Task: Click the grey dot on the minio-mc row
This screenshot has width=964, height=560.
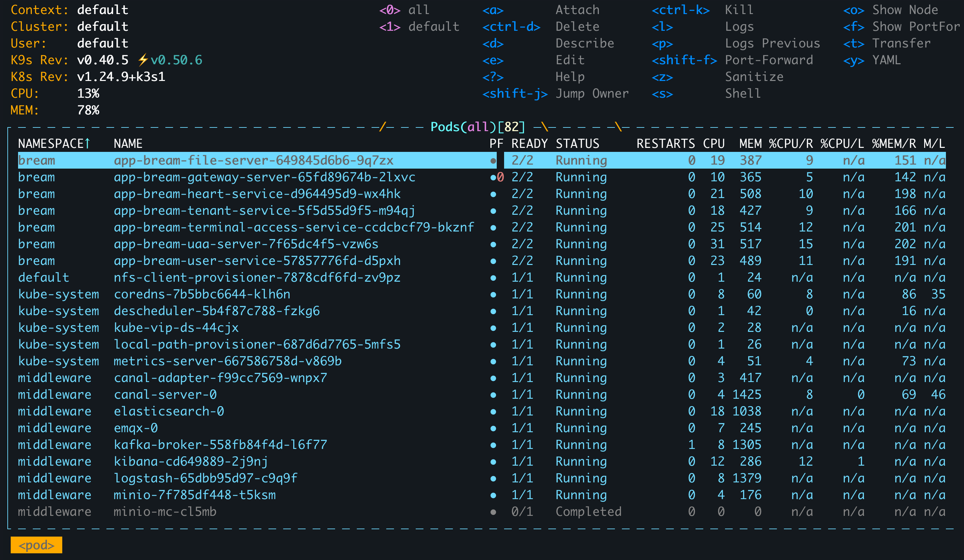Action: (493, 512)
